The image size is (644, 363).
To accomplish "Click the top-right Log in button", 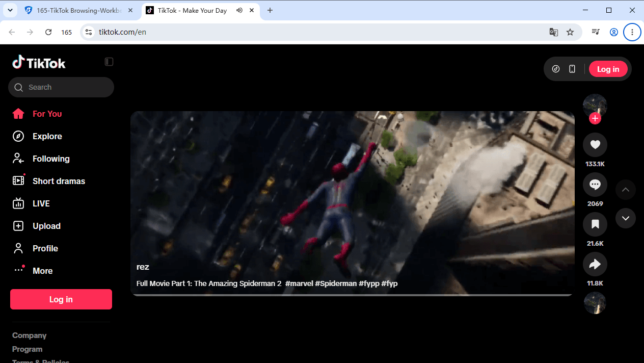I will [608, 69].
